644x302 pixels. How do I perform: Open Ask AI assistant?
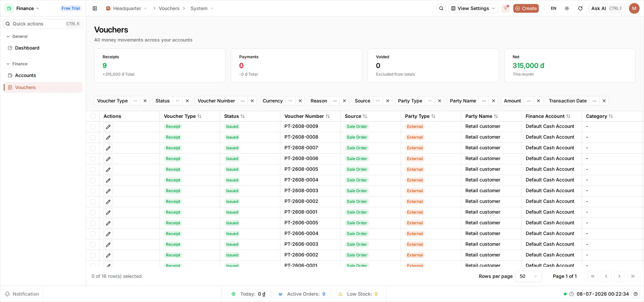(x=607, y=8)
